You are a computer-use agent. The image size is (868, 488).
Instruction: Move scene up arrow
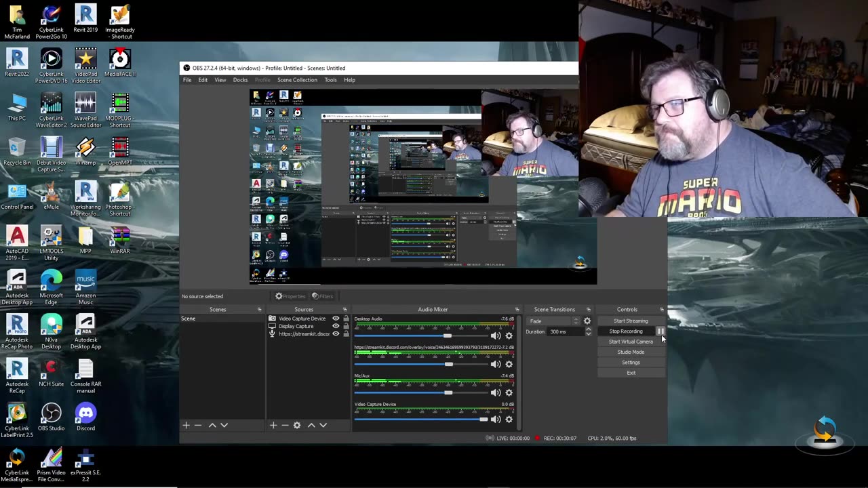click(212, 425)
